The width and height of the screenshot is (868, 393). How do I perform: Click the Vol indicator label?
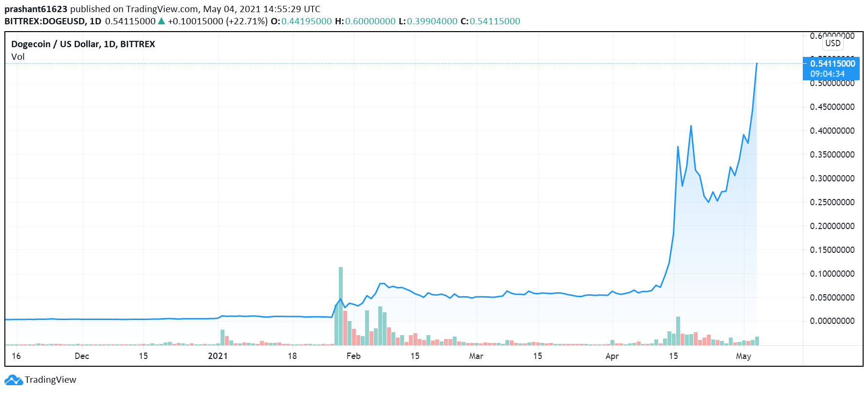click(x=18, y=57)
